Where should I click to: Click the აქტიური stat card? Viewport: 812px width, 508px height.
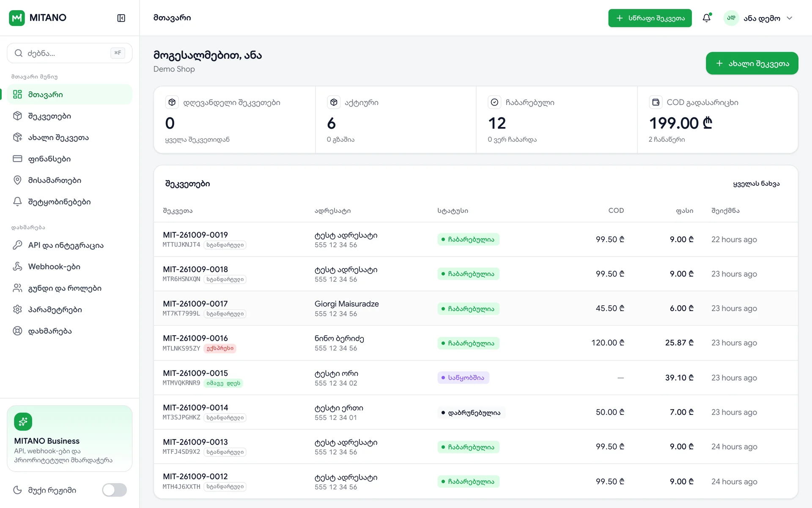click(396, 120)
